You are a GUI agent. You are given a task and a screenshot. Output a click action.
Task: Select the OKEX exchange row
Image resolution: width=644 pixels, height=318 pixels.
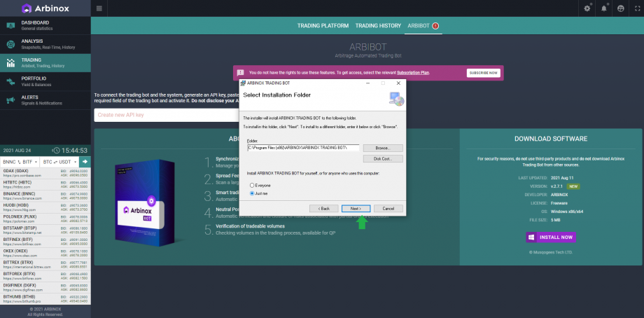(45, 253)
